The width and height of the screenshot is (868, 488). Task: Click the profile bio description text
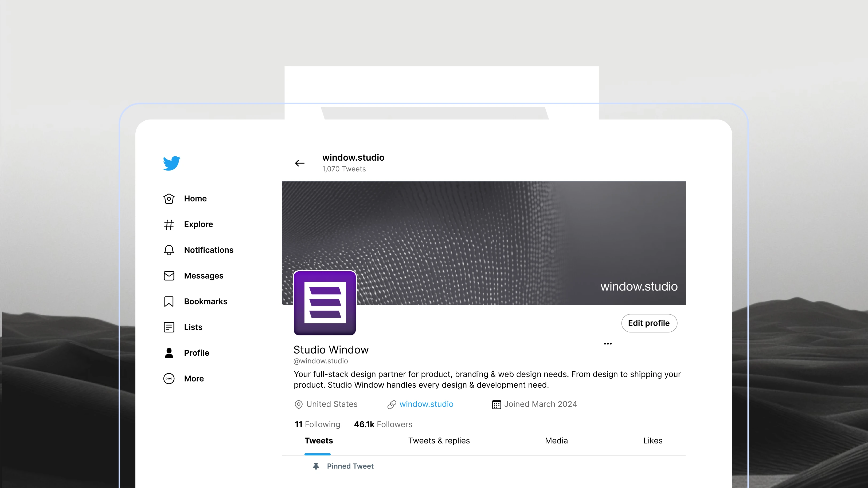point(487,380)
